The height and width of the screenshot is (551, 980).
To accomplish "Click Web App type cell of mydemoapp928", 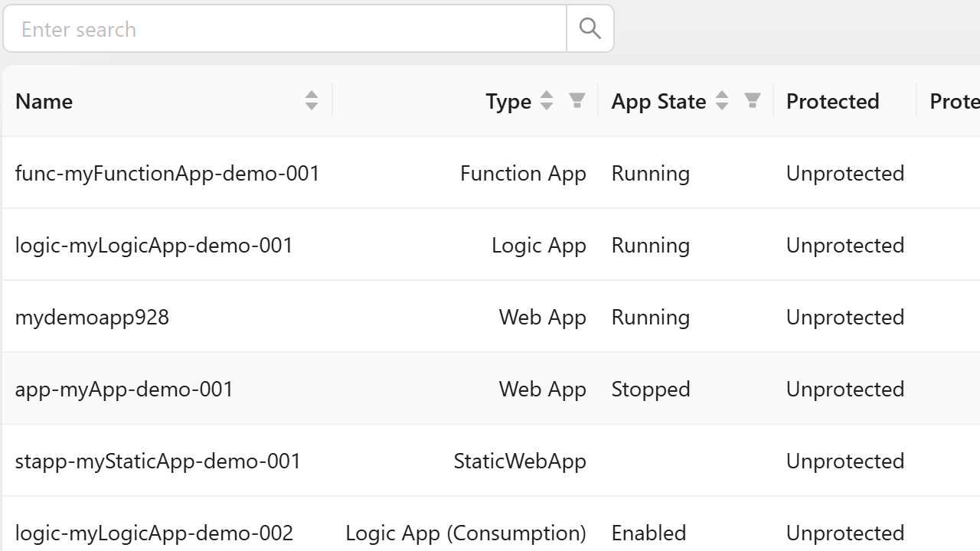I will 543,317.
